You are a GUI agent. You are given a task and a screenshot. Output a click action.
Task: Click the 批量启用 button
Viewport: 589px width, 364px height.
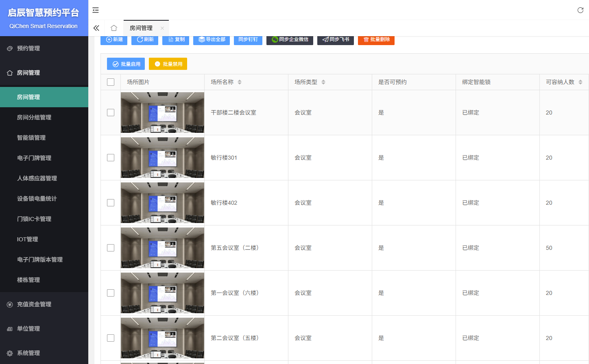[126, 64]
